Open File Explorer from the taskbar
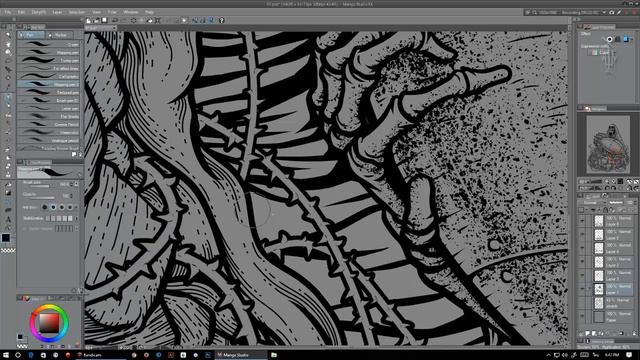 (274, 355)
